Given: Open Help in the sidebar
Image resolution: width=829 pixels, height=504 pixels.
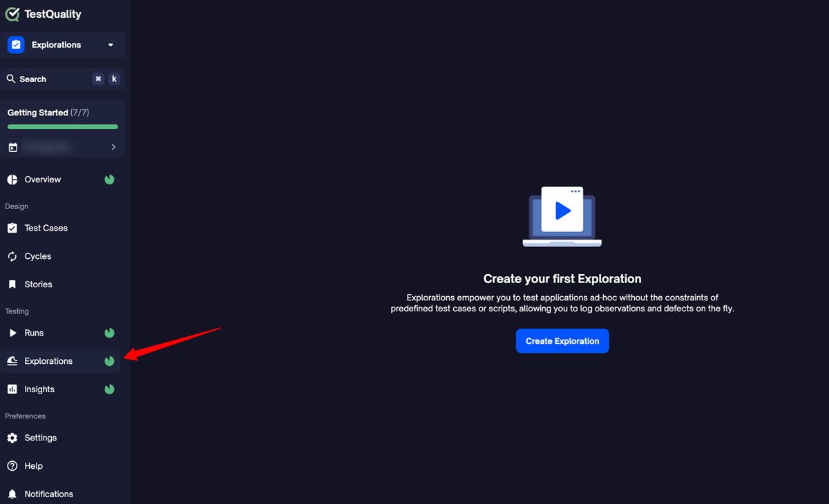Looking at the screenshot, I should click(61, 466).
